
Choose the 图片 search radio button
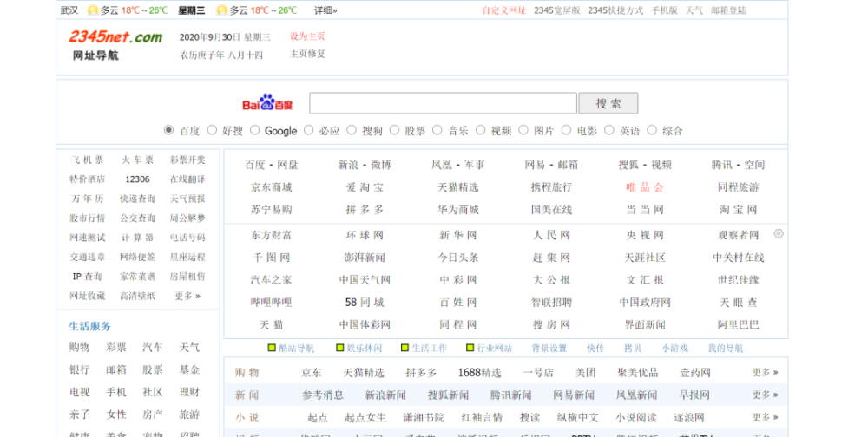[x=523, y=130]
